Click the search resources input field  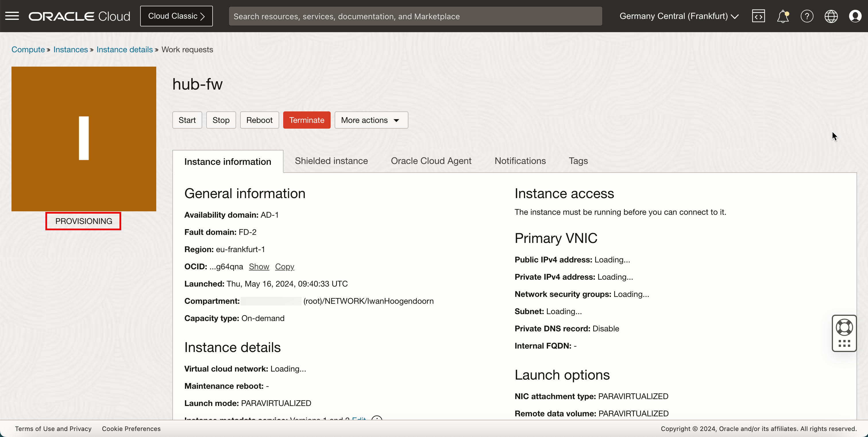415,16
